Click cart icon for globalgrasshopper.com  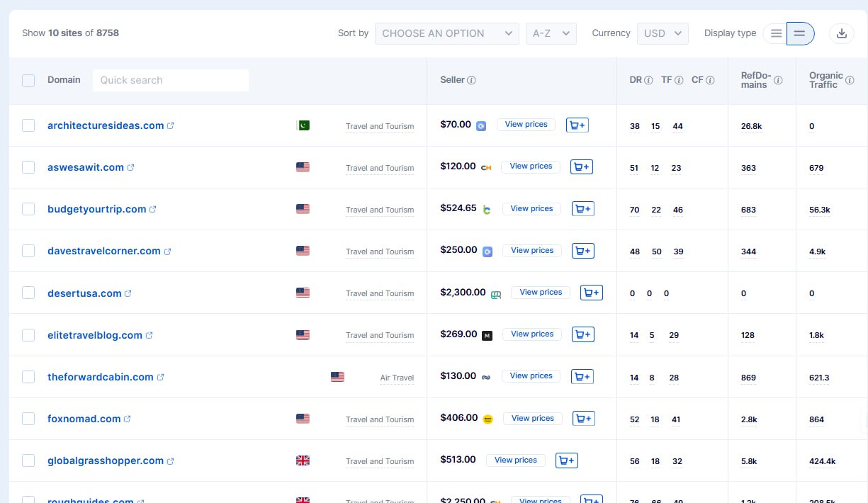point(567,460)
